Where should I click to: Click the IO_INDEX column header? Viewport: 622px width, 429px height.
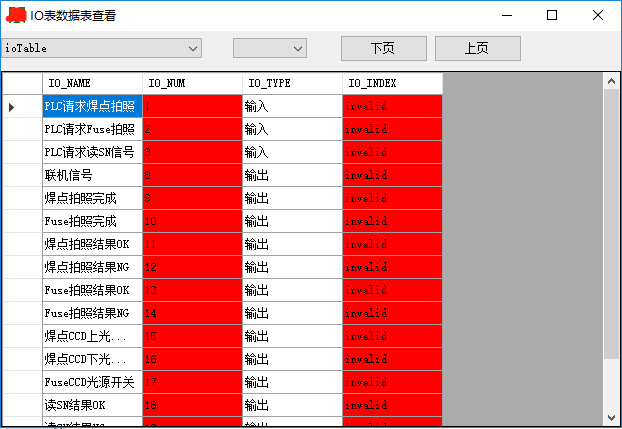tap(392, 83)
